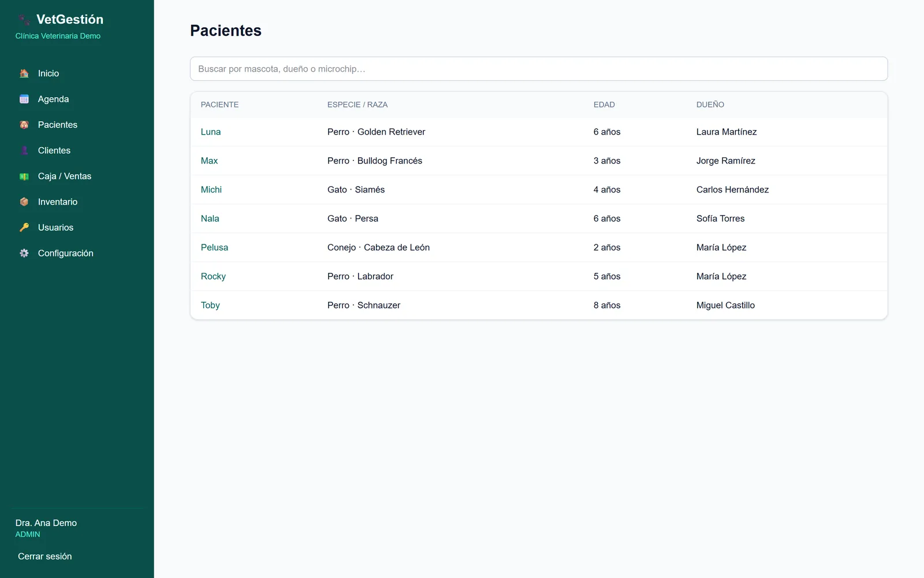Click Cerrar sesión to log out

click(44, 557)
